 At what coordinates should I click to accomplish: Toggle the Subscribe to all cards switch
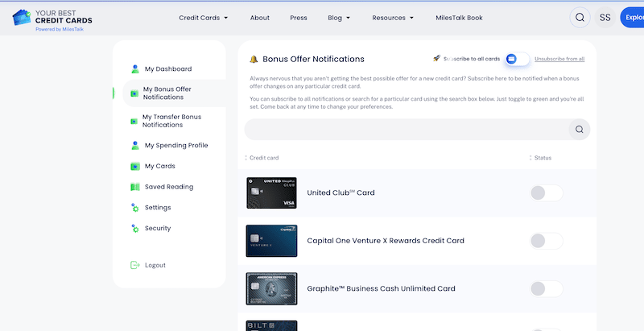coord(517,59)
